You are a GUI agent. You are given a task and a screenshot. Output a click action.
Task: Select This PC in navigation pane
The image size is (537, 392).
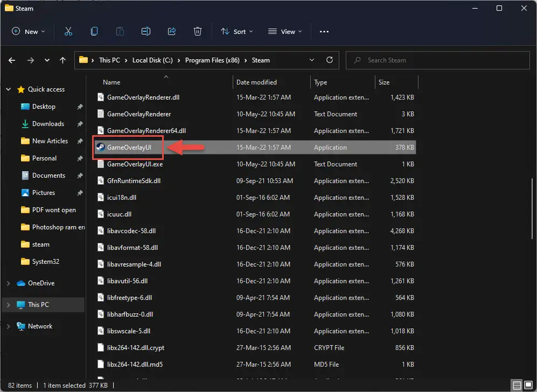[x=38, y=305]
